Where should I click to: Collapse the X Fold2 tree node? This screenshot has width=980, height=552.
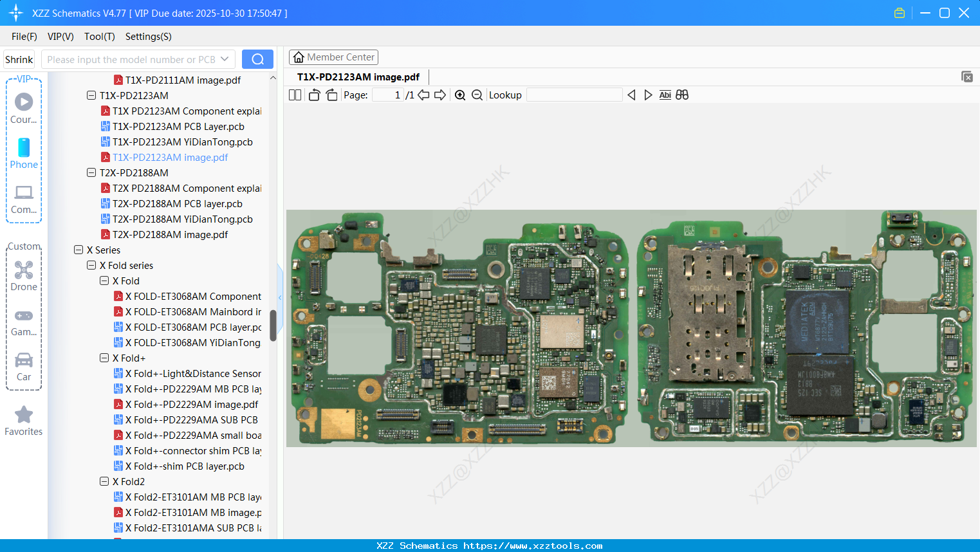tap(104, 481)
